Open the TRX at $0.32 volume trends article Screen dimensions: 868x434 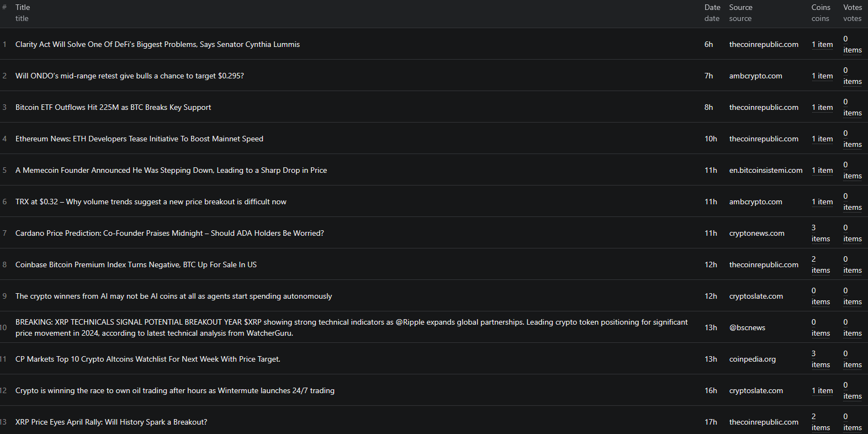(x=151, y=202)
